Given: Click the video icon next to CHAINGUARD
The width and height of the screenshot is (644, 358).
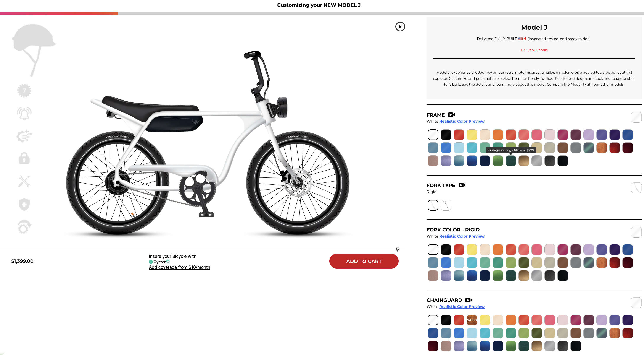Looking at the screenshot, I should [469, 300].
